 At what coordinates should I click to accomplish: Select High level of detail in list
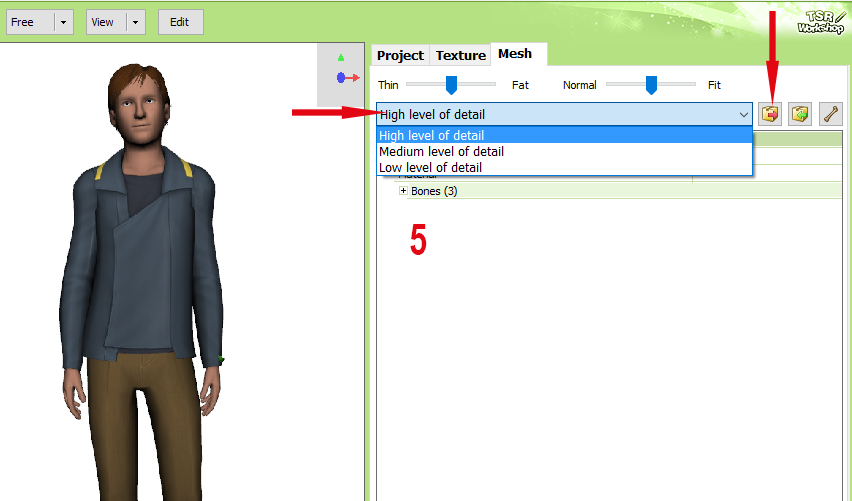point(432,136)
